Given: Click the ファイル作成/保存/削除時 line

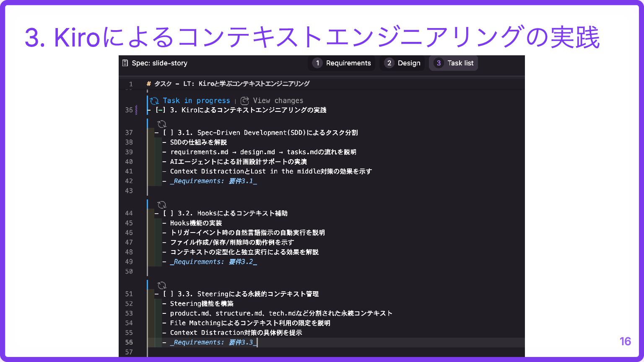Looking at the screenshot, I should click(232, 243).
